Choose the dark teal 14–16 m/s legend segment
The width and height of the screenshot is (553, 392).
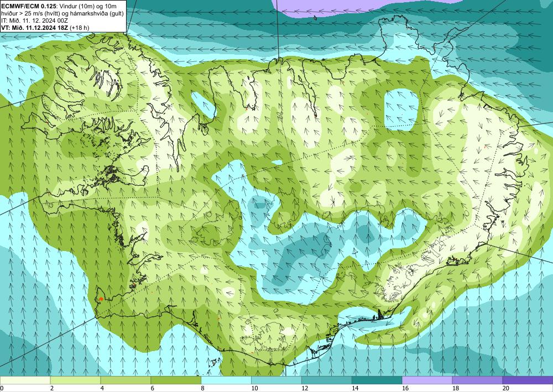[377, 380]
